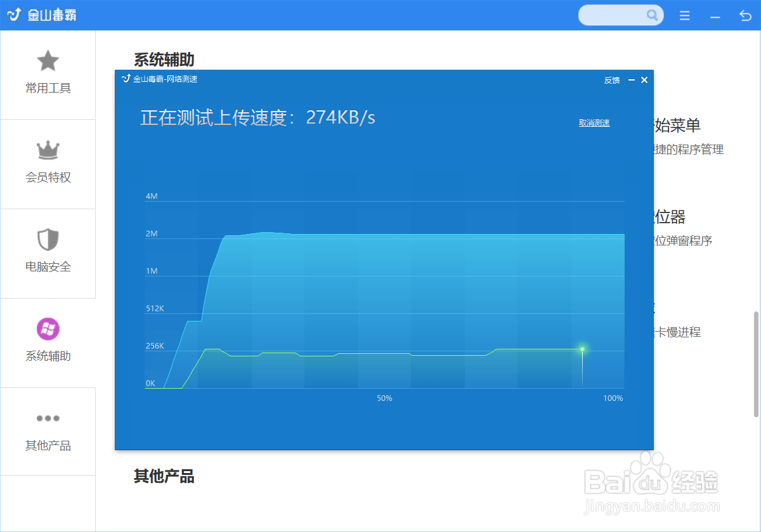
Task: Click the 会员特权 sidebar label
Action: 48,178
